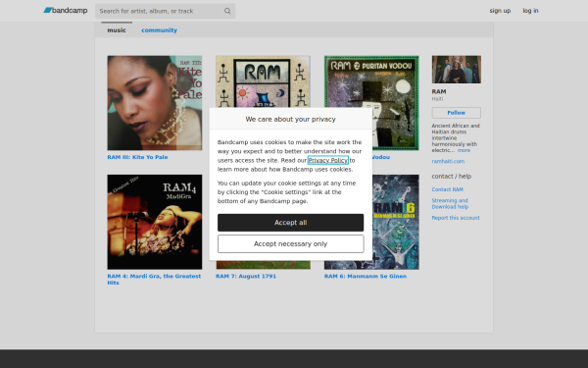The image size is (588, 368).
Task: Open the Privacy Policy link in the dialog
Action: coord(328,160)
